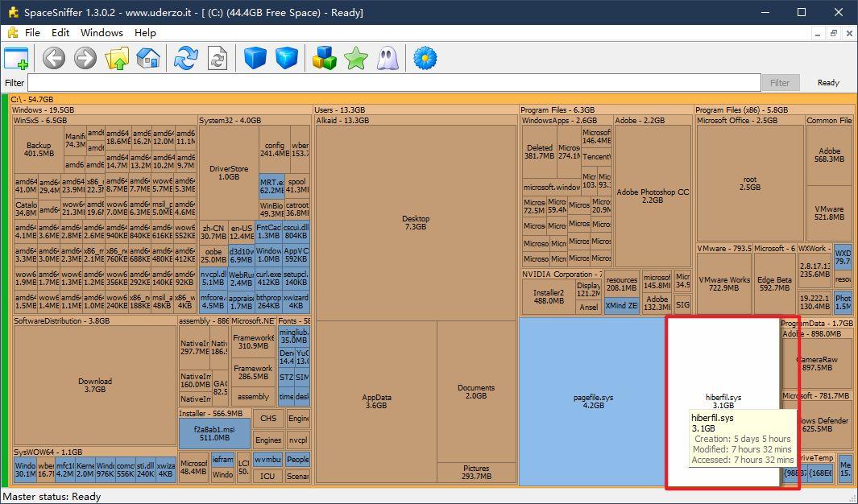Click into the Filter text field
This screenshot has height=504, width=858.
pos(393,83)
